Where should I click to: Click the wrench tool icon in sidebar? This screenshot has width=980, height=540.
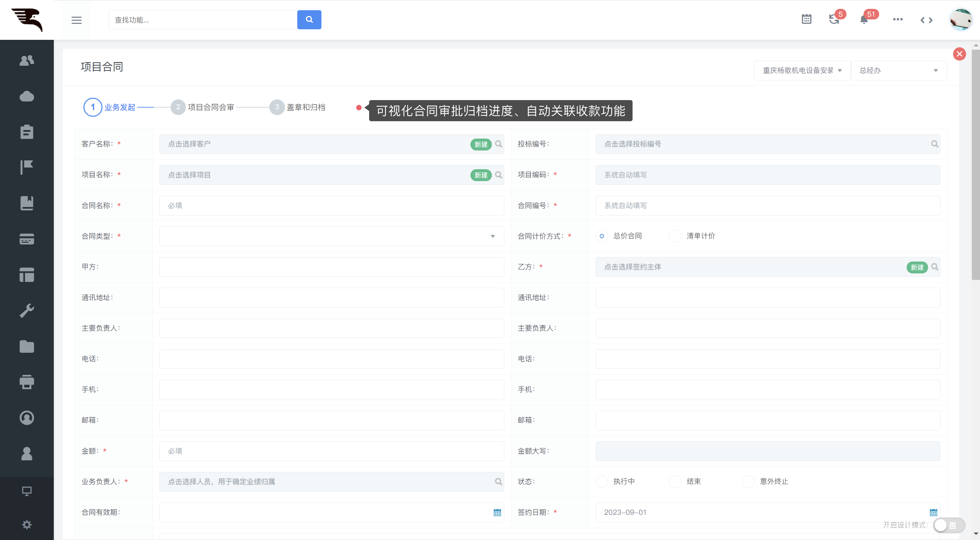pyautogui.click(x=27, y=311)
